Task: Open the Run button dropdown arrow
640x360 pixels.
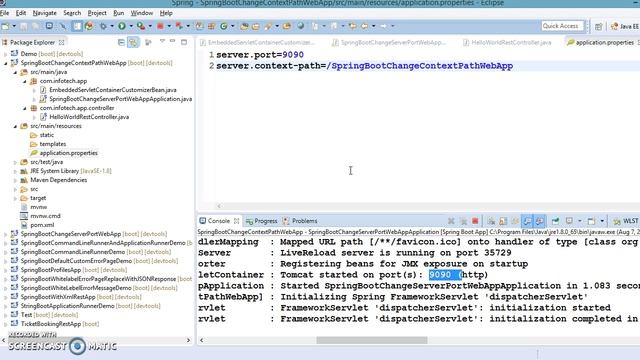Action: (131, 26)
